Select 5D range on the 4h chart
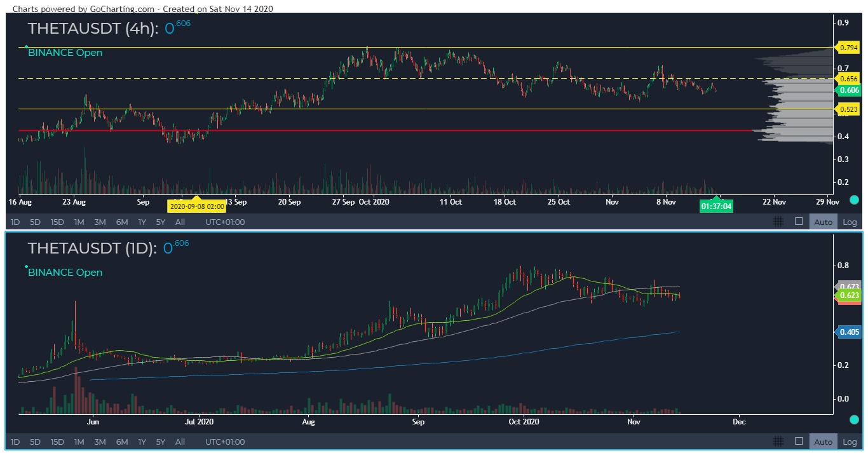Image resolution: width=868 pixels, height=453 pixels. click(36, 222)
